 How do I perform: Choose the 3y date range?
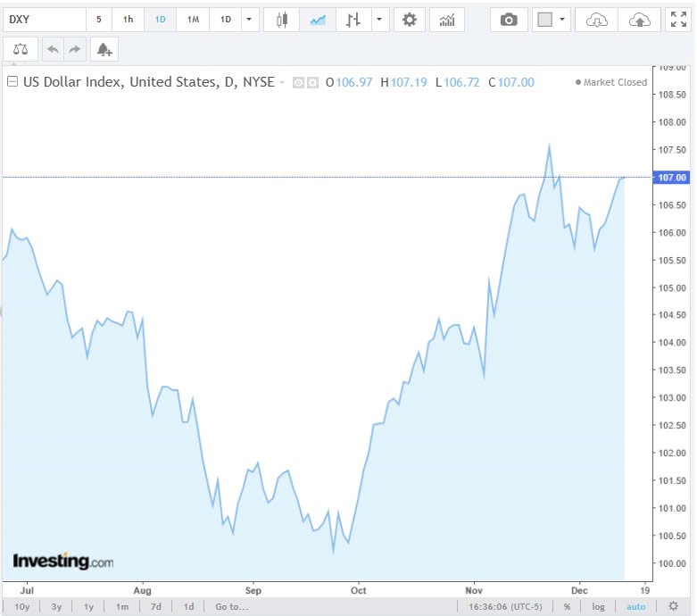[x=56, y=607]
